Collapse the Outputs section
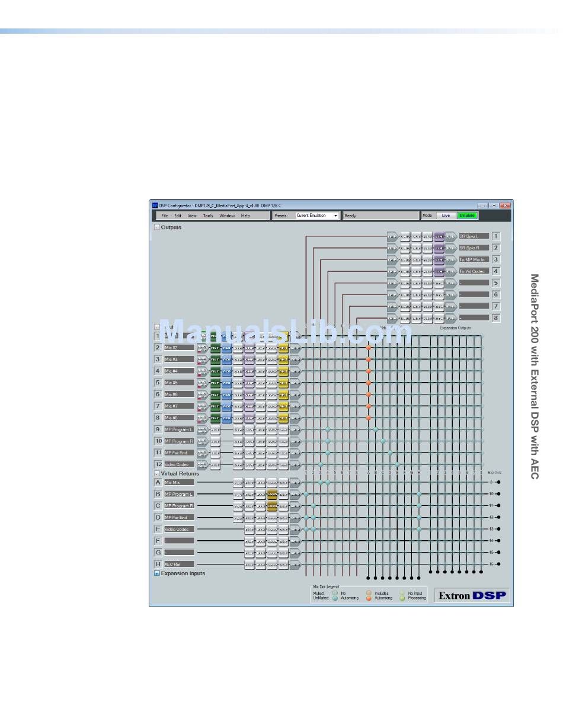The image size is (563, 728). 156,227
